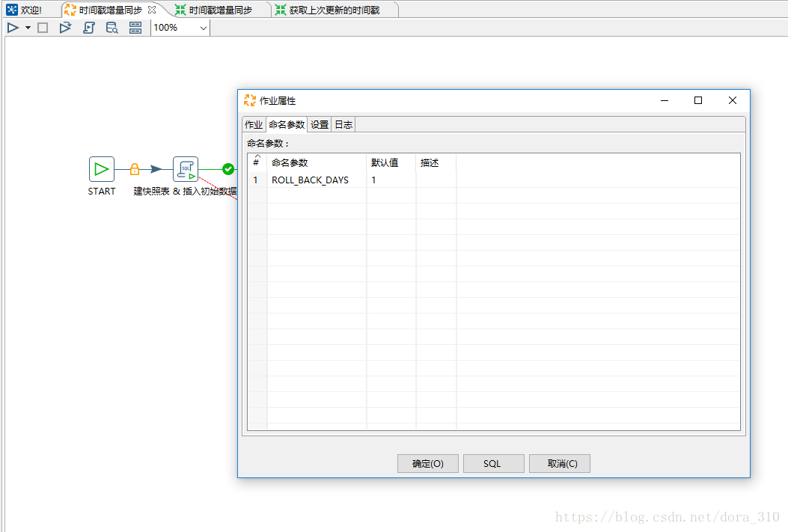Select the ROLL_BACK_DAYS parameter cell

(x=310, y=180)
